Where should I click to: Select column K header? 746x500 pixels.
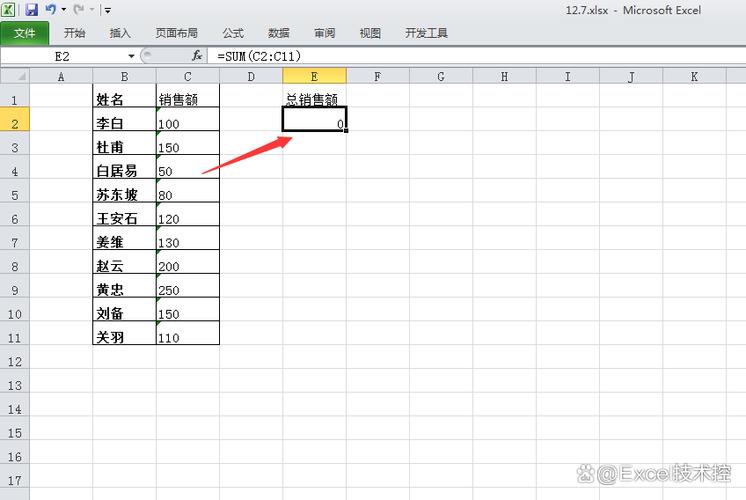pyautogui.click(x=694, y=76)
